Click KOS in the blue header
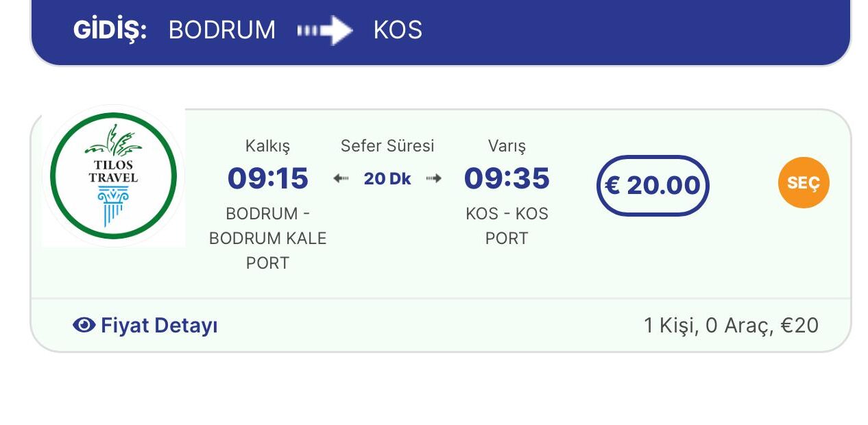This screenshot has width=868, height=425. [x=398, y=30]
